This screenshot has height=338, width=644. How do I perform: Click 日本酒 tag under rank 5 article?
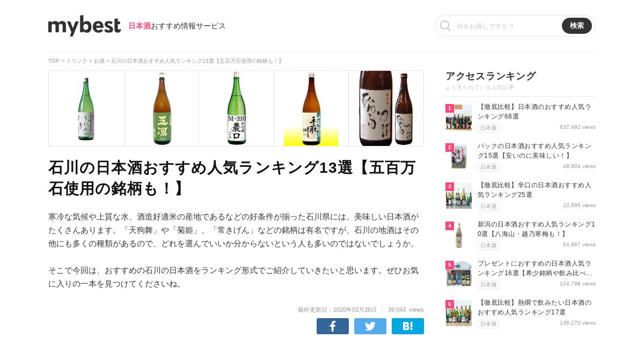tap(488, 285)
